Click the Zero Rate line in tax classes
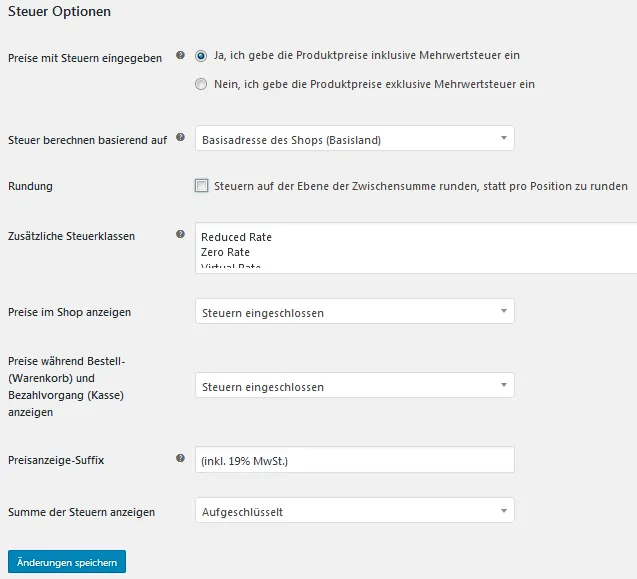Image resolution: width=637 pixels, height=579 pixels. (x=225, y=252)
